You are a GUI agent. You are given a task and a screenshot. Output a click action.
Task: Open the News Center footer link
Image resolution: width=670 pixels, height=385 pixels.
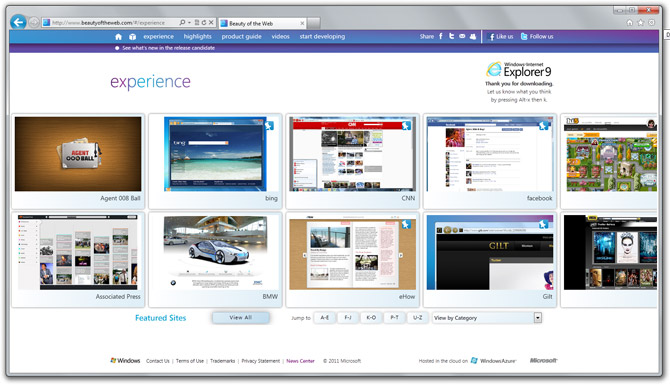coord(300,361)
